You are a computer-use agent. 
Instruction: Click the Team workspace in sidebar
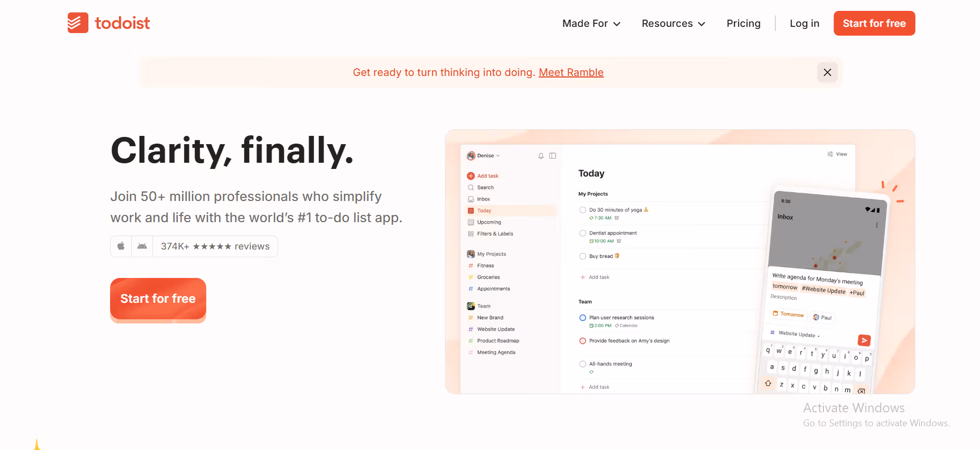[x=483, y=306]
